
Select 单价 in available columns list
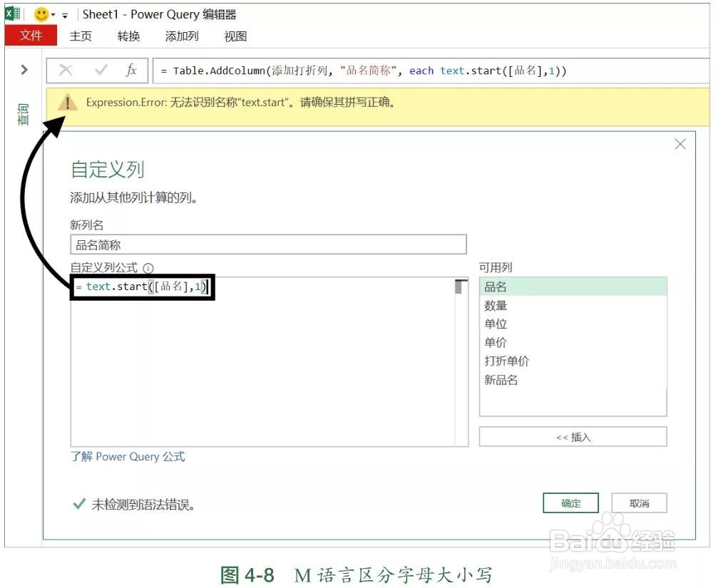573,342
